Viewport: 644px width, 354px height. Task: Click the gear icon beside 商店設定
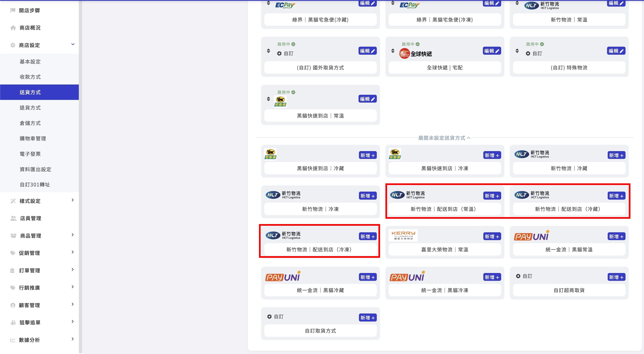[13, 45]
